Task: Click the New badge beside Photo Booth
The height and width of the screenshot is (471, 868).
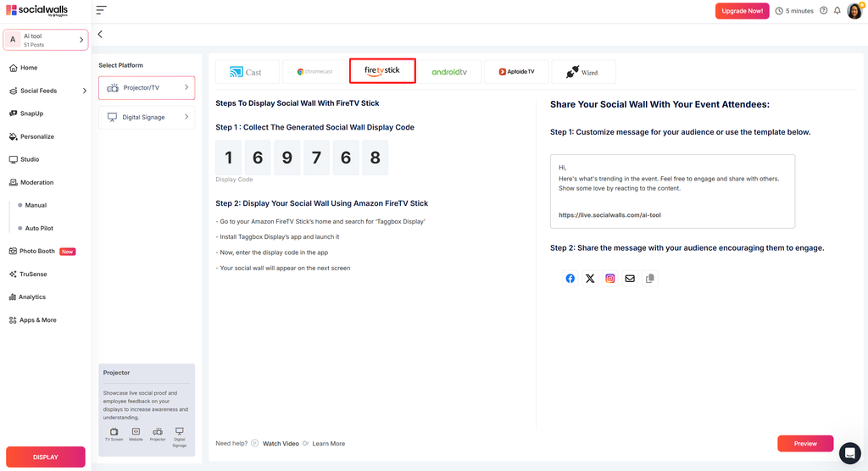Action: pos(68,252)
